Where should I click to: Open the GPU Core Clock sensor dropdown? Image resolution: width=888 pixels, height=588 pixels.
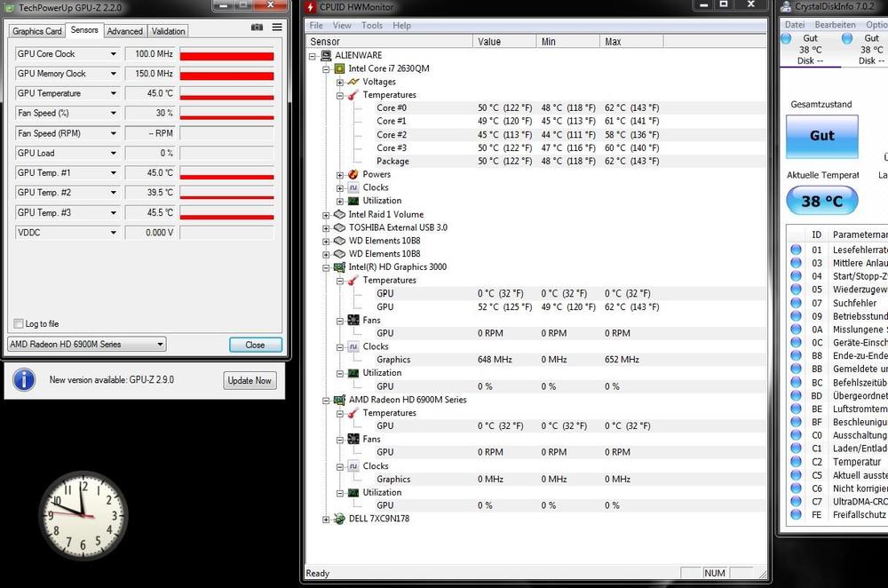tap(113, 54)
